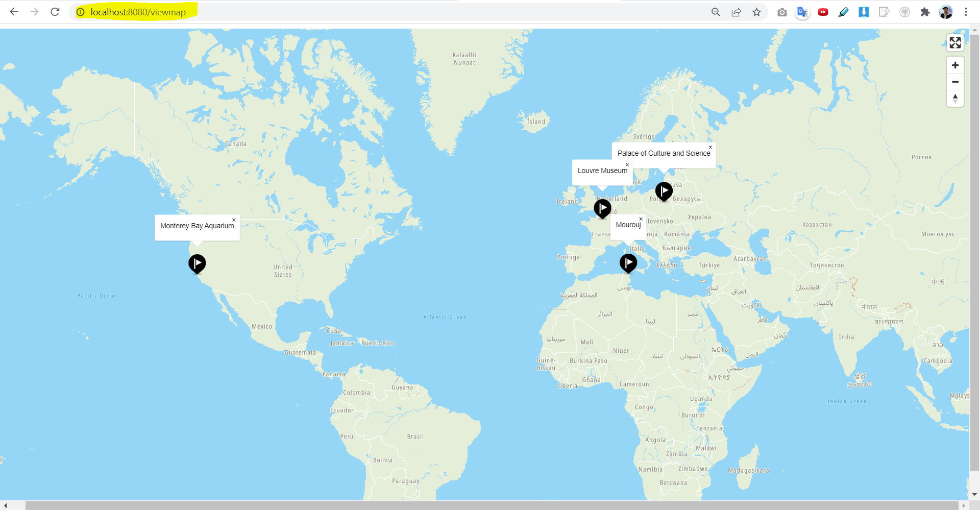
Task: Close the Monterey Bay Aquarium popup
Action: click(234, 220)
